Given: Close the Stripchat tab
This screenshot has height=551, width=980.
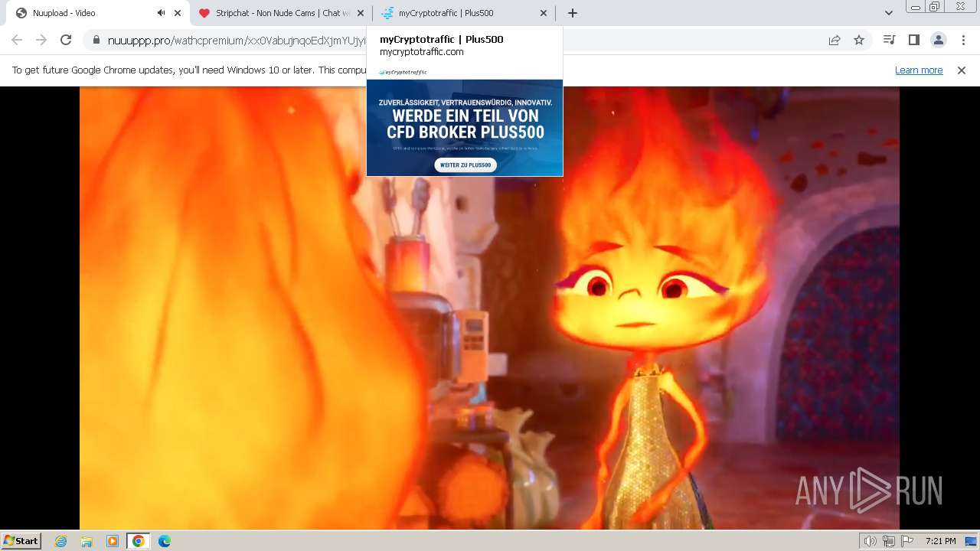Looking at the screenshot, I should tap(361, 13).
